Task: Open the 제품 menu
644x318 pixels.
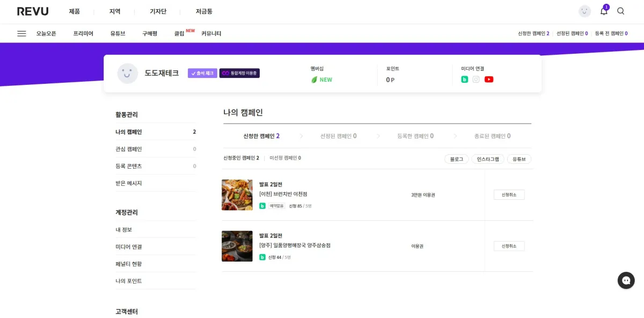Action: click(x=75, y=11)
